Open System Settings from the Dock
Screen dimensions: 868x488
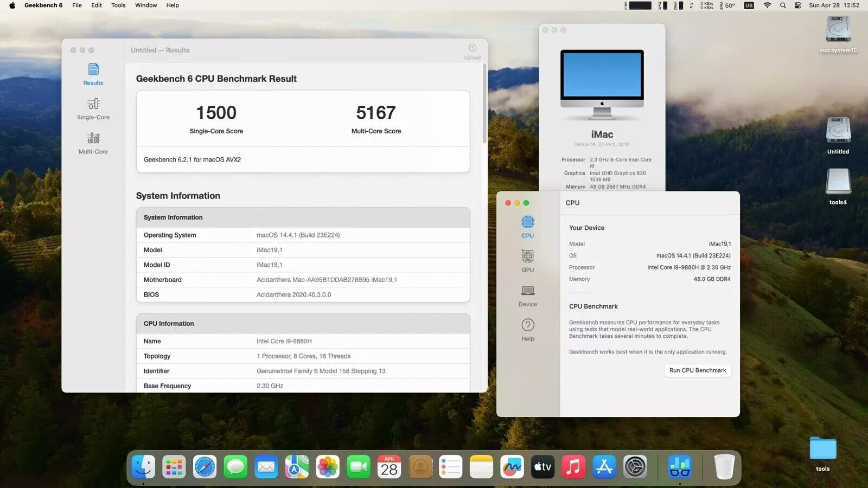tap(635, 466)
